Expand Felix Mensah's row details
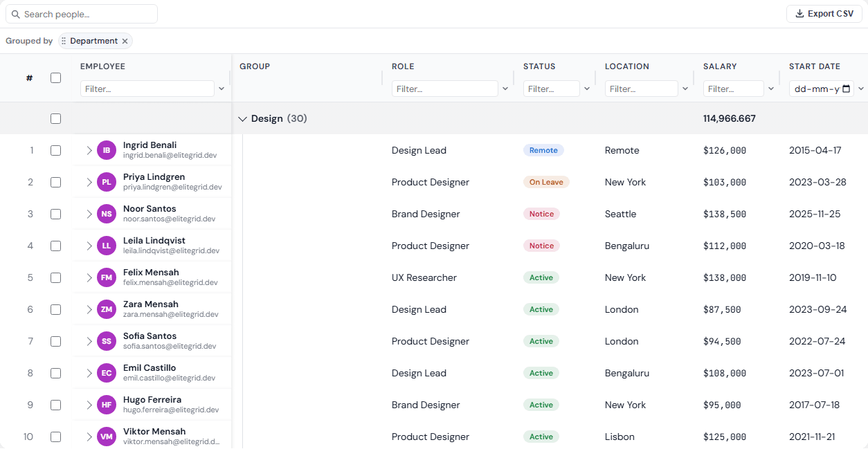 (89, 277)
